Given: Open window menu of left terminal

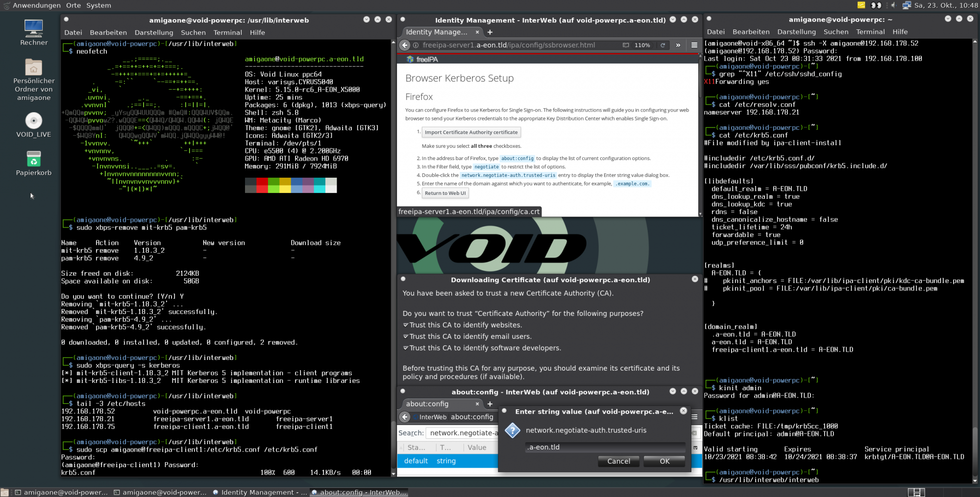Looking at the screenshot, I should point(66,20).
